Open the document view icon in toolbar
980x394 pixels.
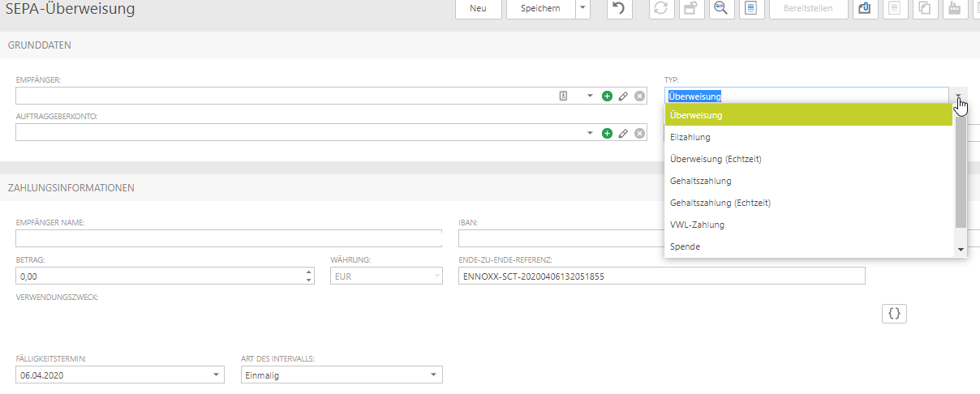point(751,8)
